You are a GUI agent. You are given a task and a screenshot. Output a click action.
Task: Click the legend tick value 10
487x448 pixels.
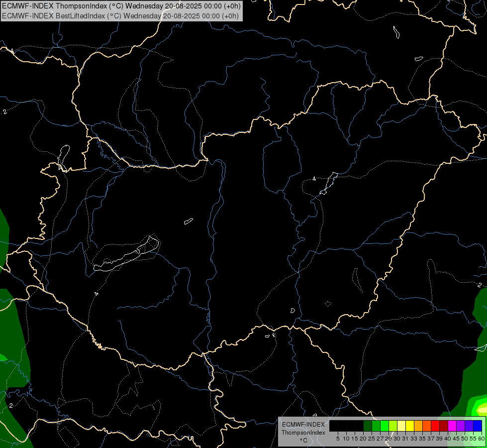[x=346, y=439]
